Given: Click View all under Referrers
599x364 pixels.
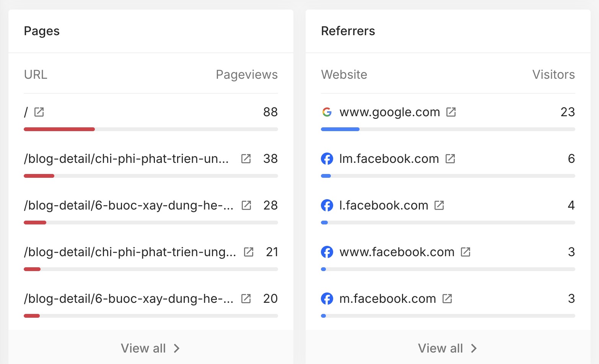Looking at the screenshot, I should click(440, 348).
